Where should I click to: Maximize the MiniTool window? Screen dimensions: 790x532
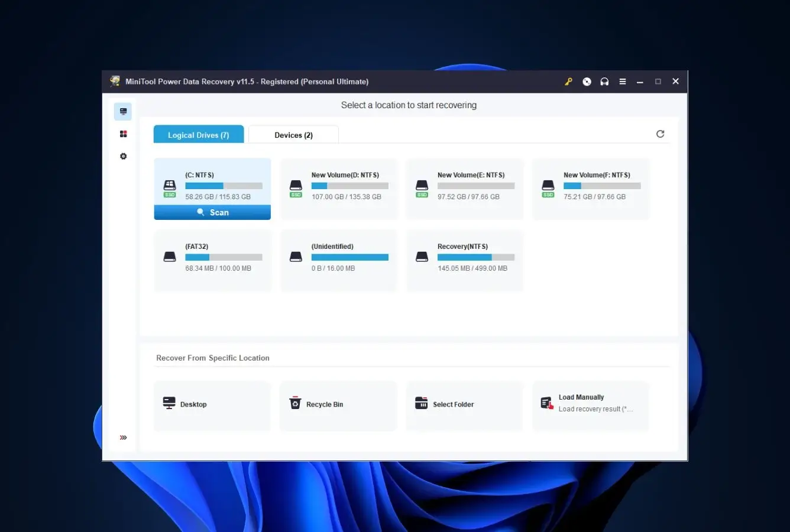coord(658,82)
